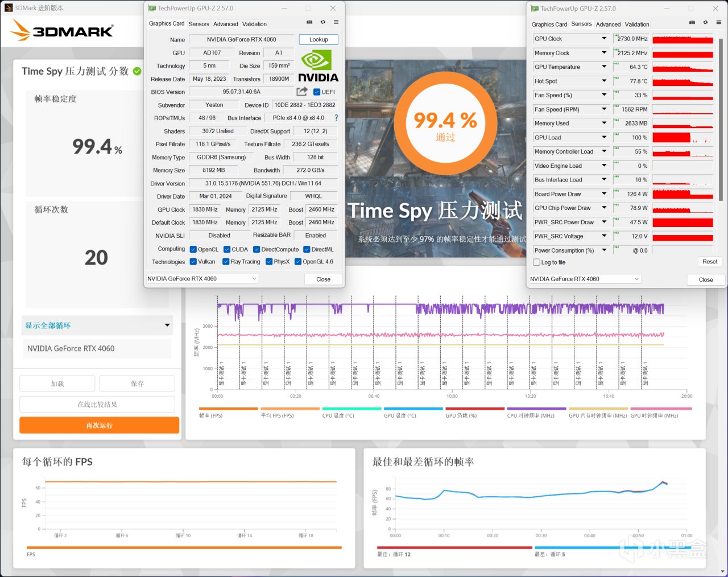Click the 保存 button

point(137,384)
